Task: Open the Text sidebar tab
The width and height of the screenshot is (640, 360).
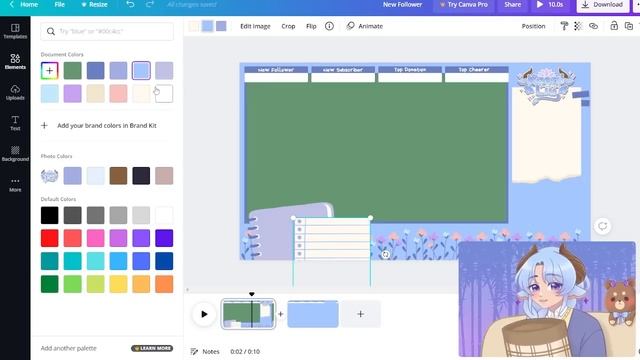Action: (15, 123)
